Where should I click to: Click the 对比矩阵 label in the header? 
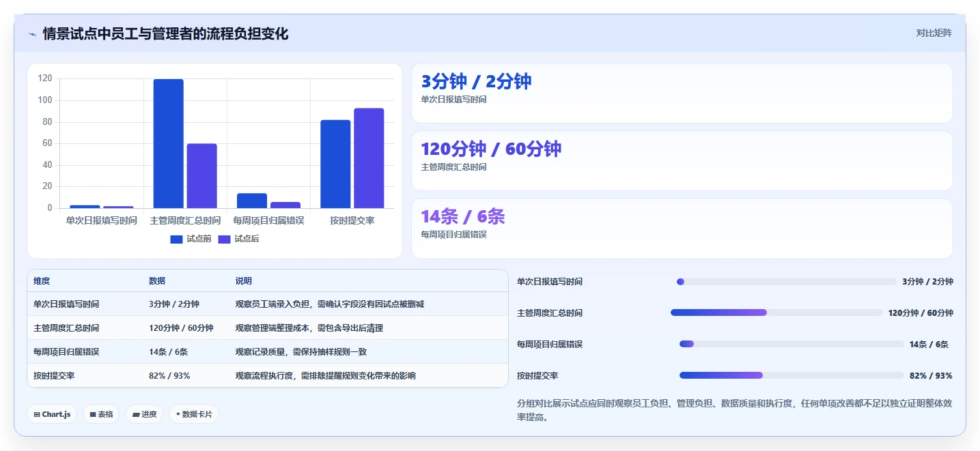pos(934,33)
